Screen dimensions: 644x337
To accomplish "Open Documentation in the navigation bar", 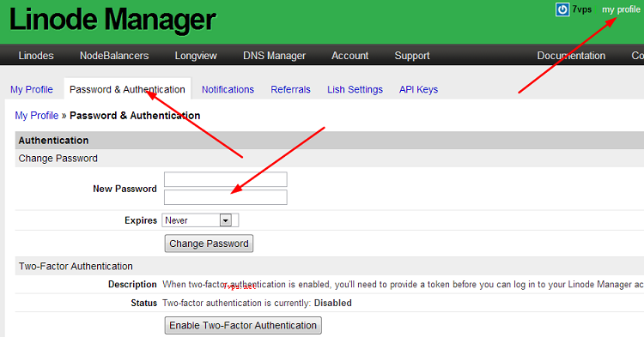I will [x=571, y=56].
